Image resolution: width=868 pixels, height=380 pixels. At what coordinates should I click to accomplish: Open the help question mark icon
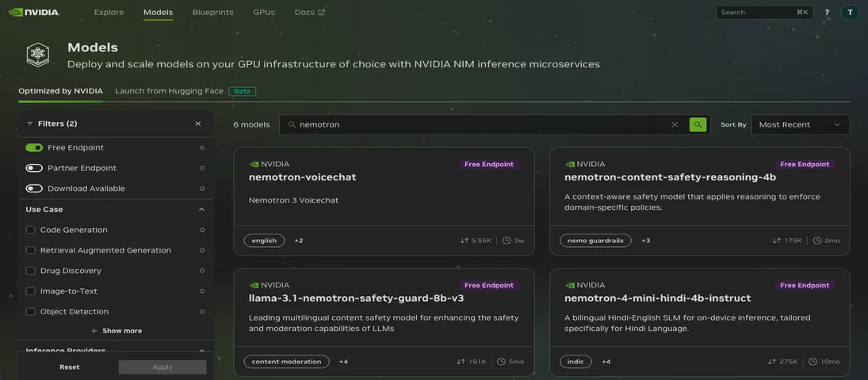click(x=827, y=12)
